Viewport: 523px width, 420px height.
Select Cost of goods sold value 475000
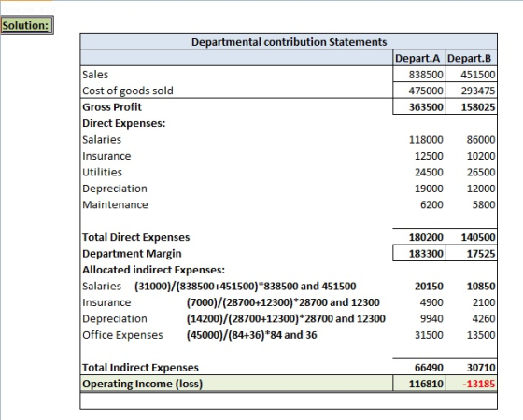pyautogui.click(x=426, y=91)
